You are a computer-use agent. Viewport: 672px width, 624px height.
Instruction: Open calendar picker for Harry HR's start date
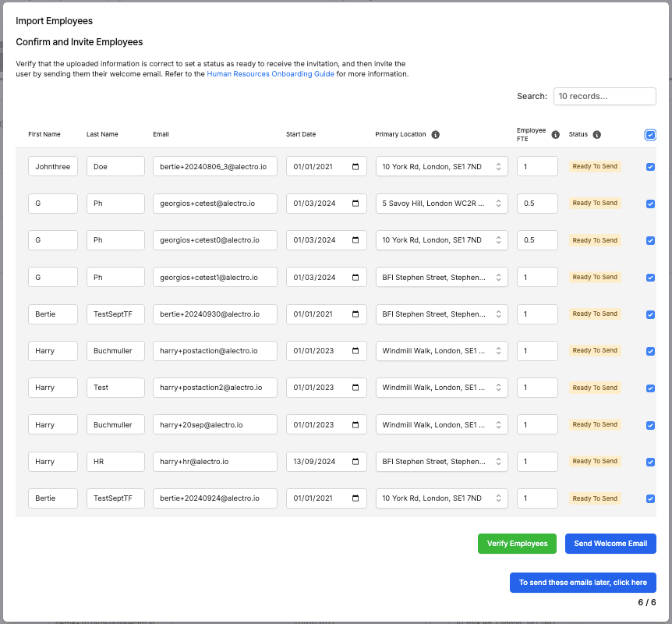click(356, 462)
